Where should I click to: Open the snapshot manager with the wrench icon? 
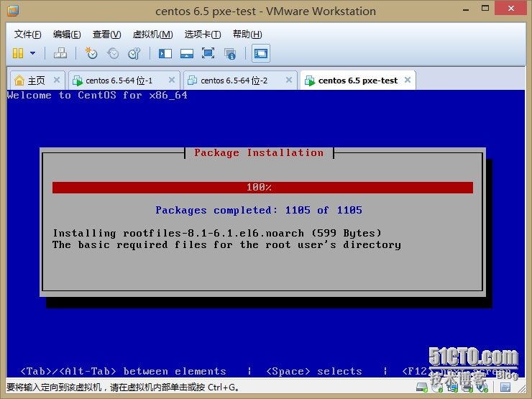pyautogui.click(x=134, y=53)
